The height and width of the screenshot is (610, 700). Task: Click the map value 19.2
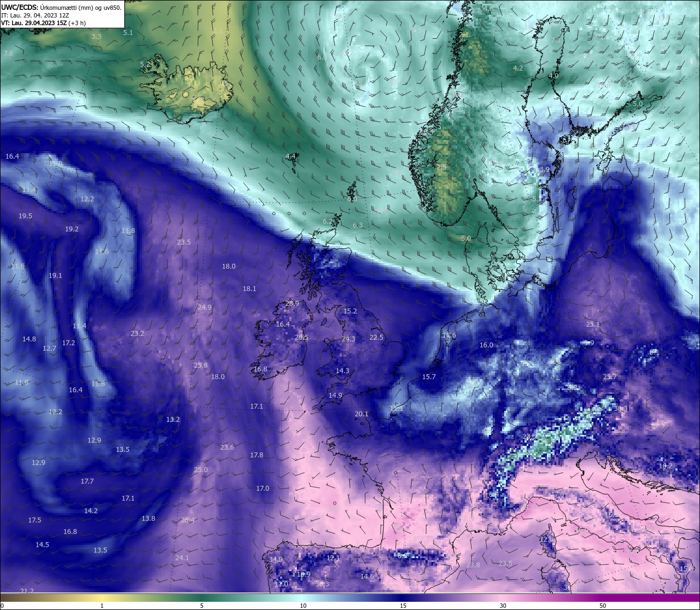72,229
